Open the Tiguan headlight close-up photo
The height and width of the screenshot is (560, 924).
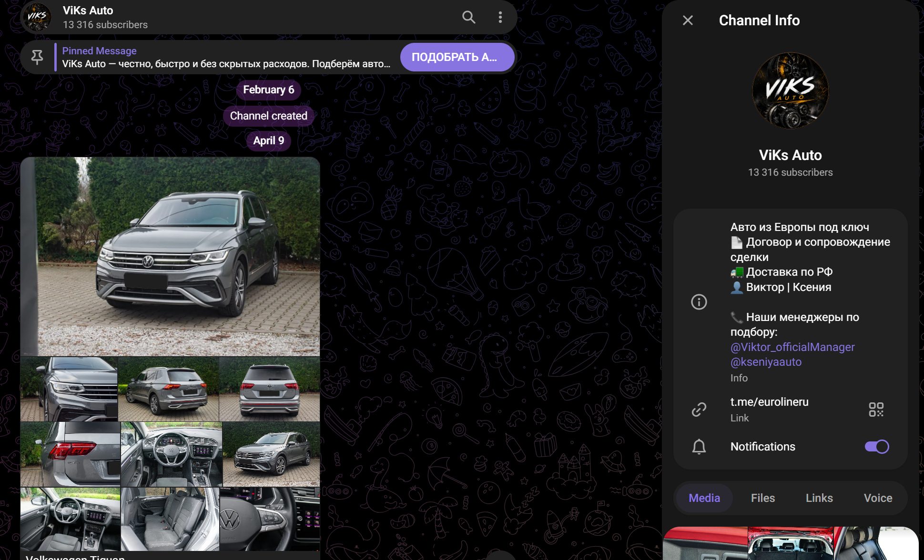click(69, 389)
